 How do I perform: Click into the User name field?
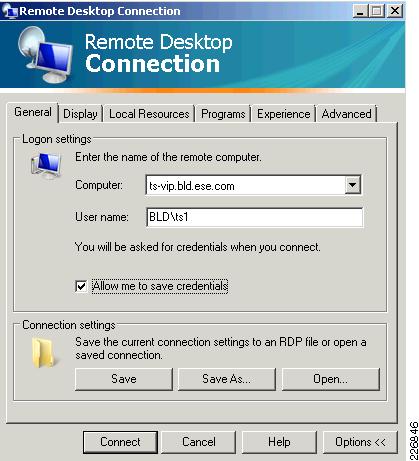(x=254, y=217)
